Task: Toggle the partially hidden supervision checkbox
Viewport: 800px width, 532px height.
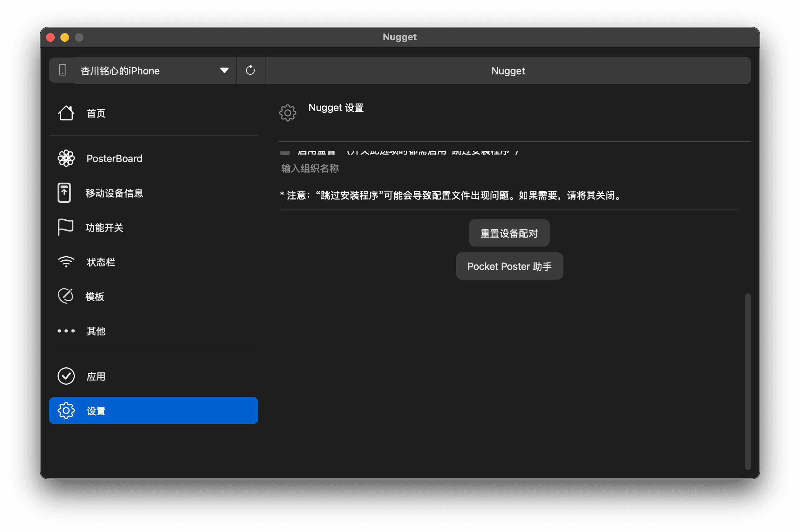Action: [285, 153]
